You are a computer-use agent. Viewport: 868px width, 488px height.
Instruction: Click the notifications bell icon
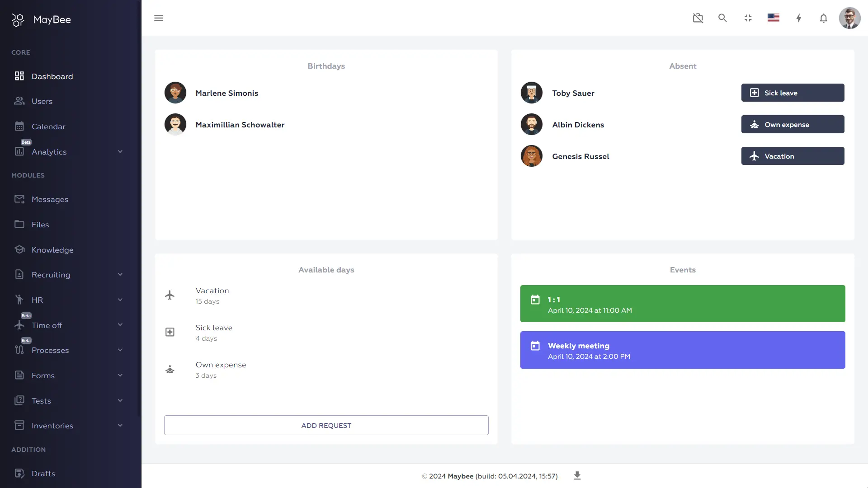823,18
